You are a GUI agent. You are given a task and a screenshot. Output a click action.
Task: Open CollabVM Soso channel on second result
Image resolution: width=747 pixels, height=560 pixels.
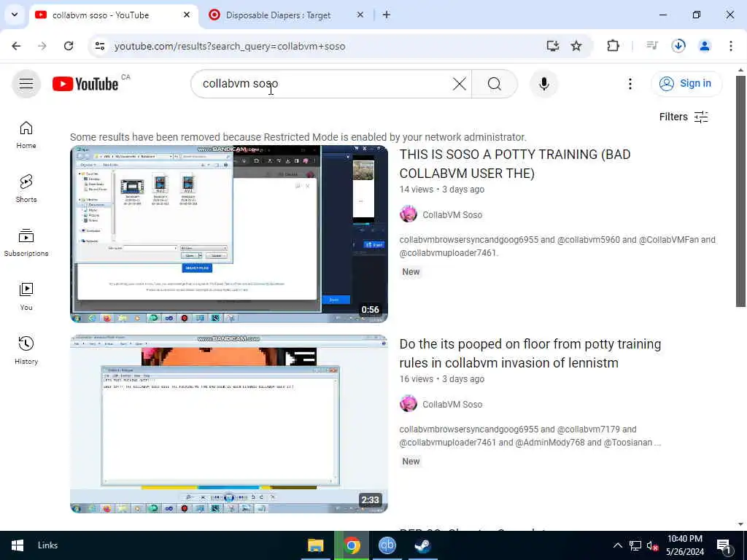point(452,404)
